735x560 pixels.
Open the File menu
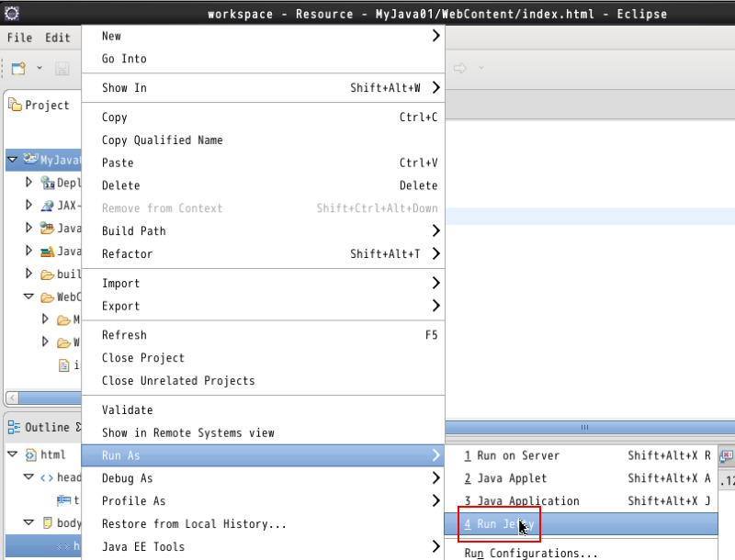(19, 38)
